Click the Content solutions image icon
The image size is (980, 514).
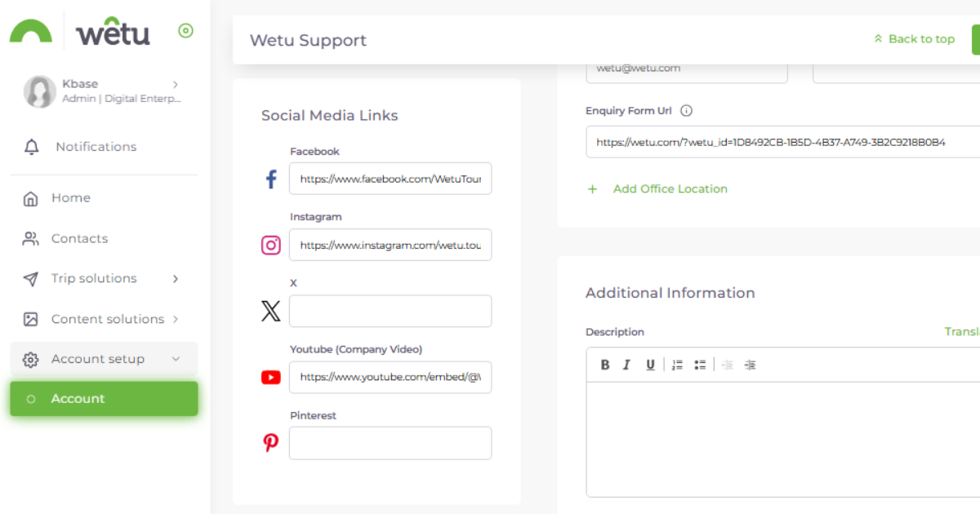tap(31, 319)
